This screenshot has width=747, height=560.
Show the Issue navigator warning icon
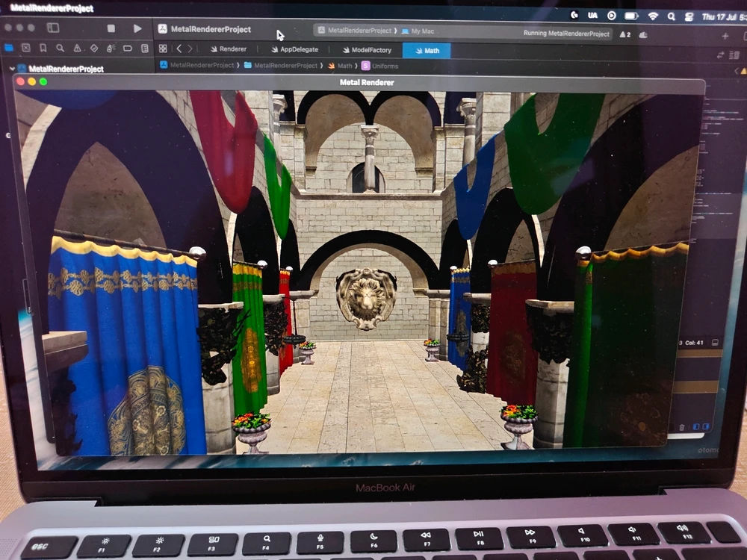click(77, 48)
